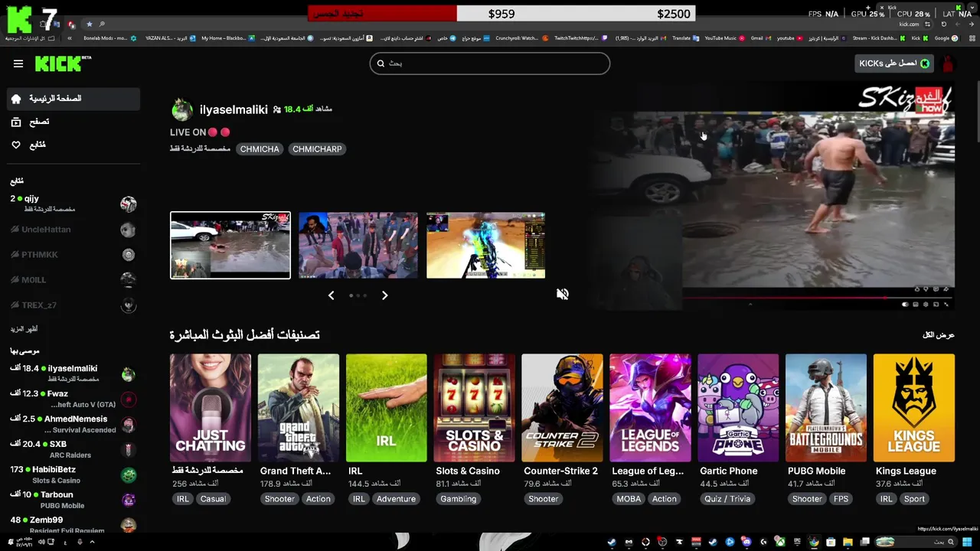The height and width of the screenshot is (551, 980).
Task: Select the third carousel stream thumbnail
Action: pyautogui.click(x=485, y=245)
